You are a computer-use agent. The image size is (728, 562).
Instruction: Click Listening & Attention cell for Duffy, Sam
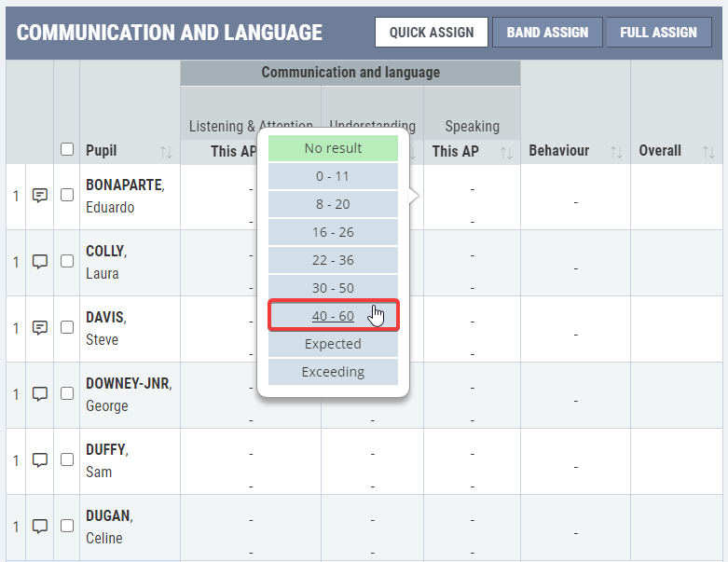tap(251, 461)
